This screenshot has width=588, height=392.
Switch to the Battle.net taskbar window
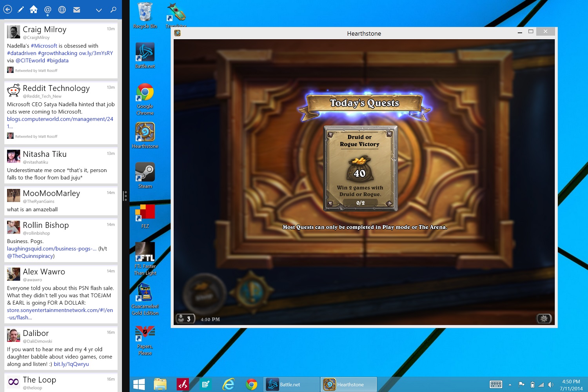292,385
